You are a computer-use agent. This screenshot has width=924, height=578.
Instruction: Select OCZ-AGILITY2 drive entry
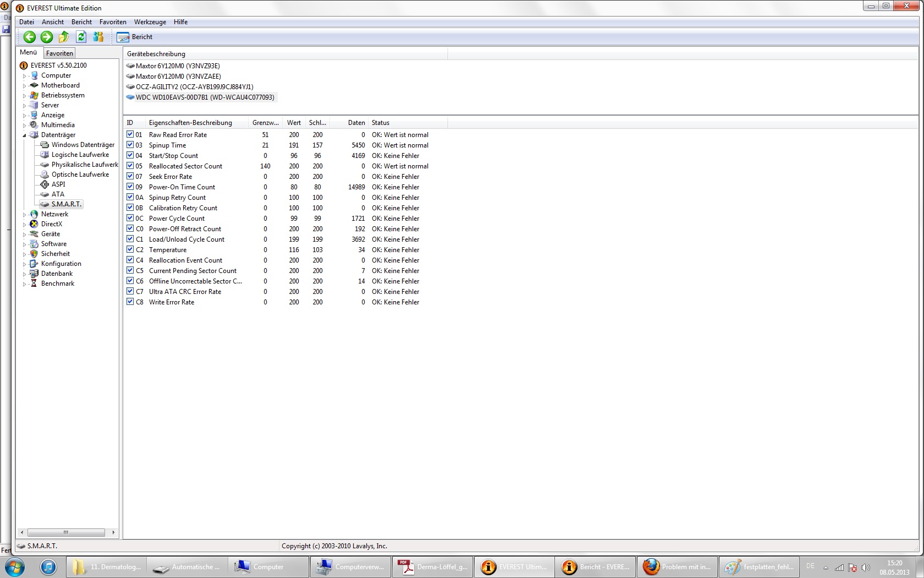(195, 87)
